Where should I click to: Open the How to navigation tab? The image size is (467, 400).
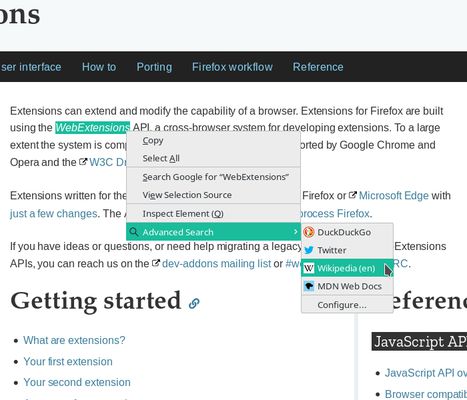[99, 67]
